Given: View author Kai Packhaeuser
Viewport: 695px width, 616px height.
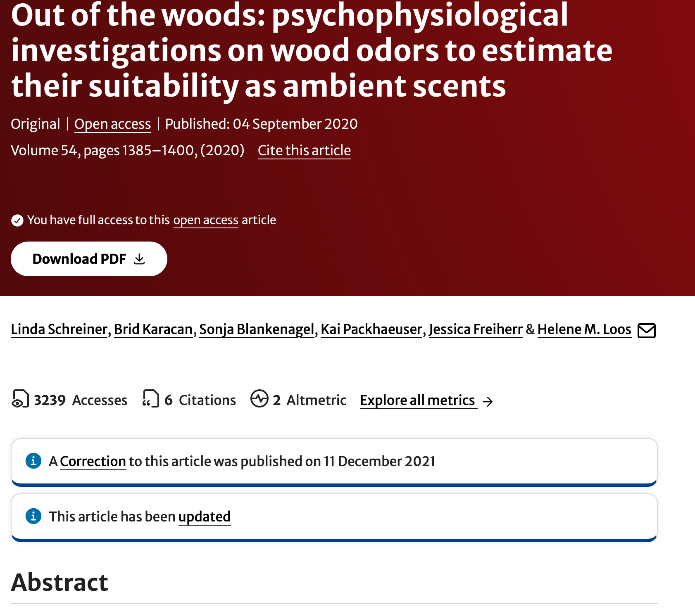Looking at the screenshot, I should coord(371,329).
